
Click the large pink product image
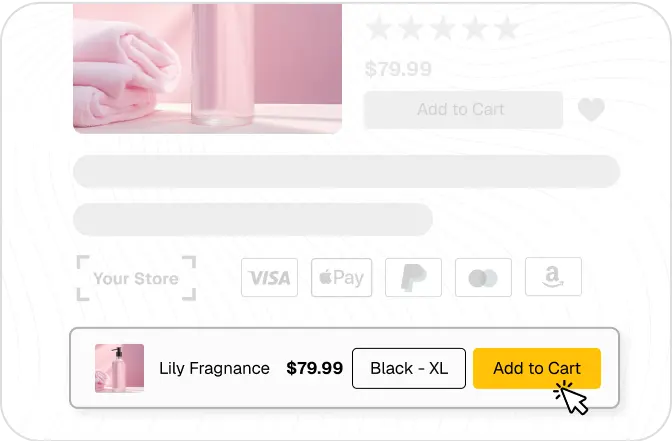(x=207, y=65)
